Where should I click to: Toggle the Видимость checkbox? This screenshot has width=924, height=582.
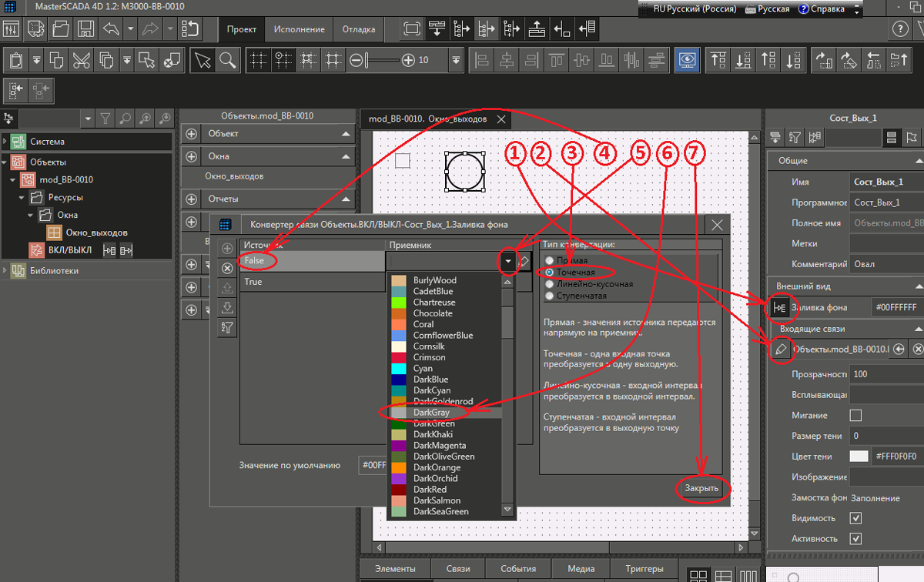855,518
